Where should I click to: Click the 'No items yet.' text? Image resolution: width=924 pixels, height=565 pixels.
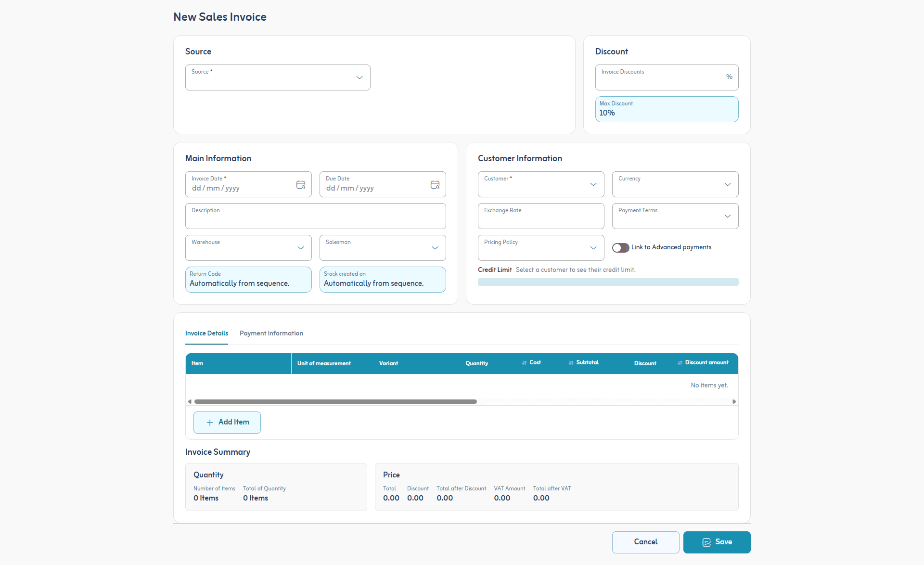709,385
